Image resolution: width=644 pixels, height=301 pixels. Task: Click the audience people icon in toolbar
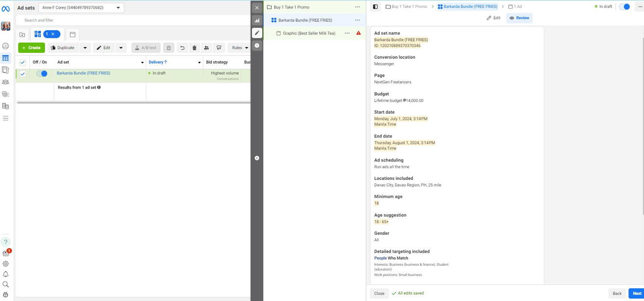206,48
